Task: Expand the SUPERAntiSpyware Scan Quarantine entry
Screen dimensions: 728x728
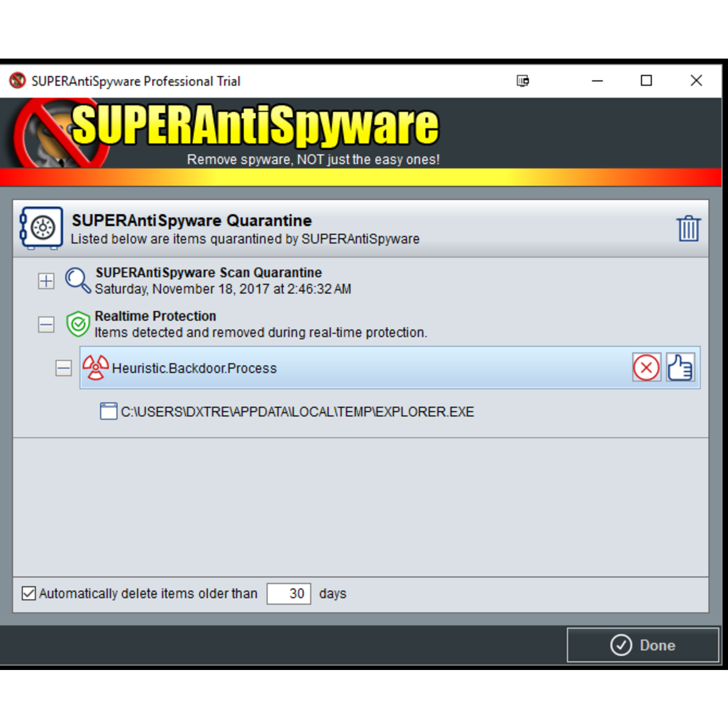Action: 46,281
